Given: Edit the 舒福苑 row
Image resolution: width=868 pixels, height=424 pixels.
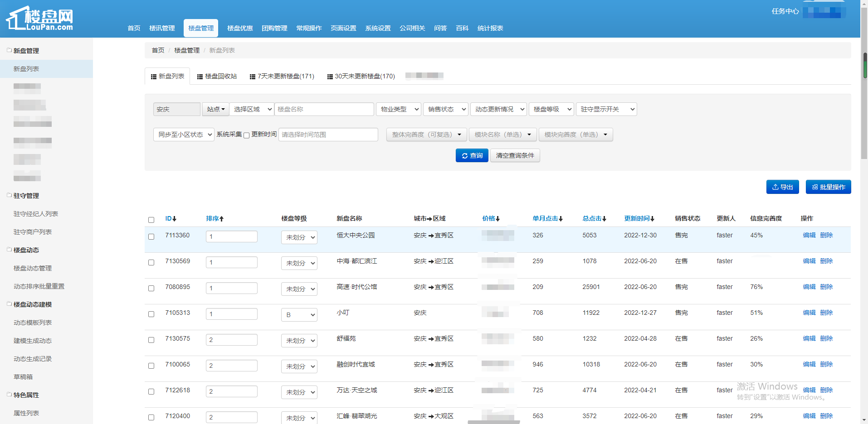Looking at the screenshot, I should pos(809,338).
